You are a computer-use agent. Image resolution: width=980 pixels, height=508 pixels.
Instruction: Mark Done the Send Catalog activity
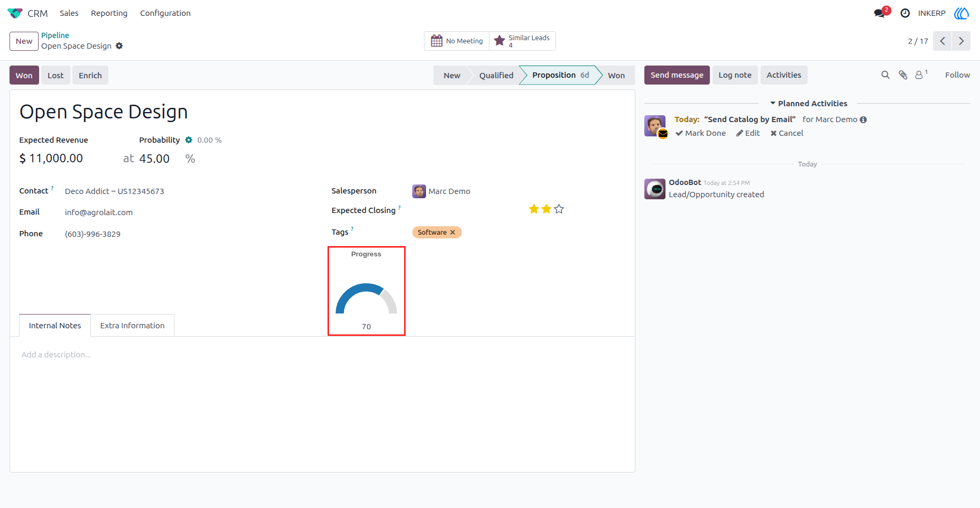(701, 133)
